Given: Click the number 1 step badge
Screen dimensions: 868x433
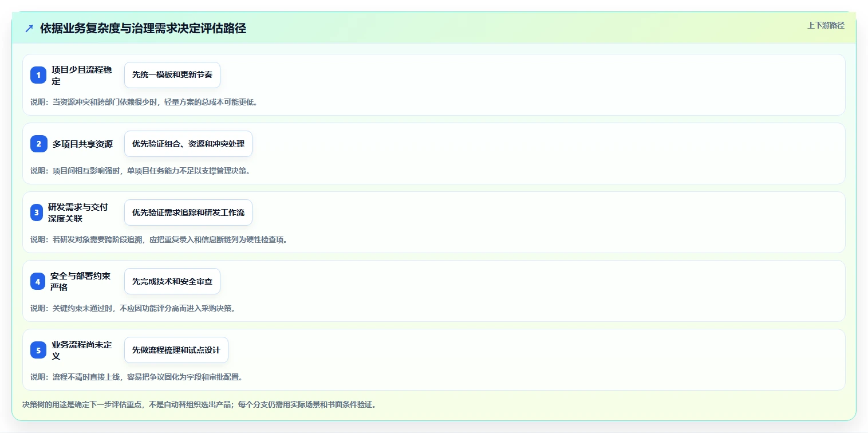Looking at the screenshot, I should pos(38,75).
